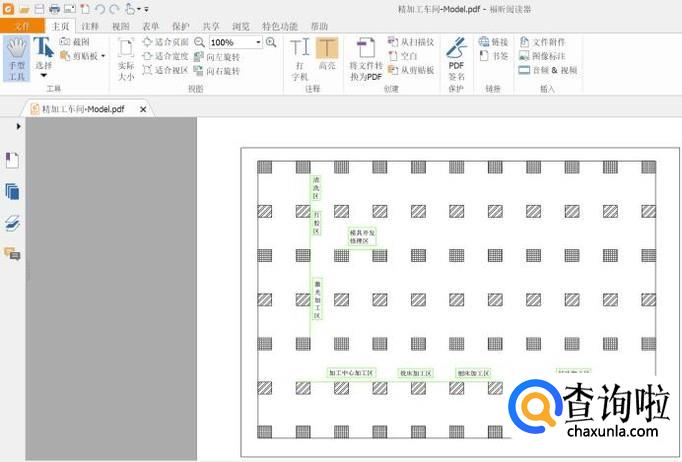The width and height of the screenshot is (682, 462).
Task: Select the Model.pdf document tab
Action: [x=83, y=109]
